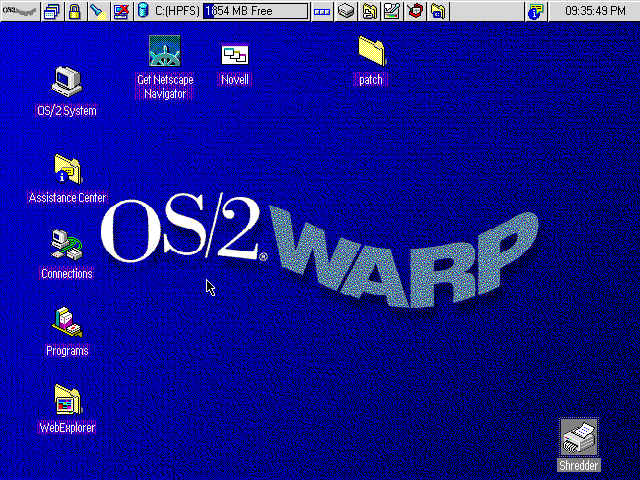This screenshot has height=480, width=640.
Task: Click the blue disk cylinder monitor icon
Action: 143,11
